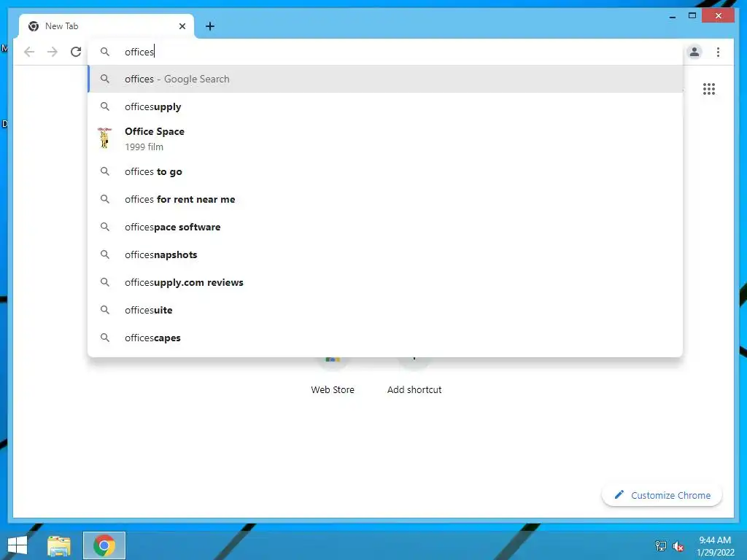Open the taskbar clock showing 9:44 AM
The height and width of the screenshot is (560, 747).
point(715,546)
